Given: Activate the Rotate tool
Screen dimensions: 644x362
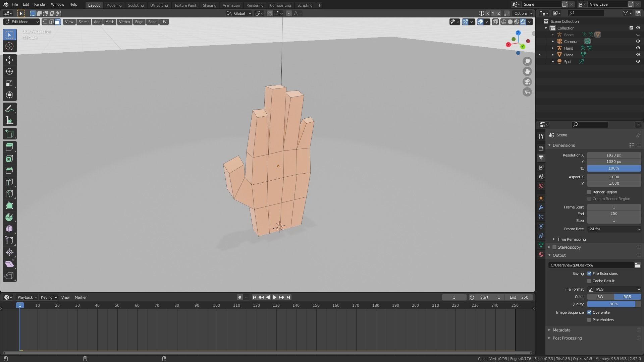Looking at the screenshot, I should [x=9, y=71].
